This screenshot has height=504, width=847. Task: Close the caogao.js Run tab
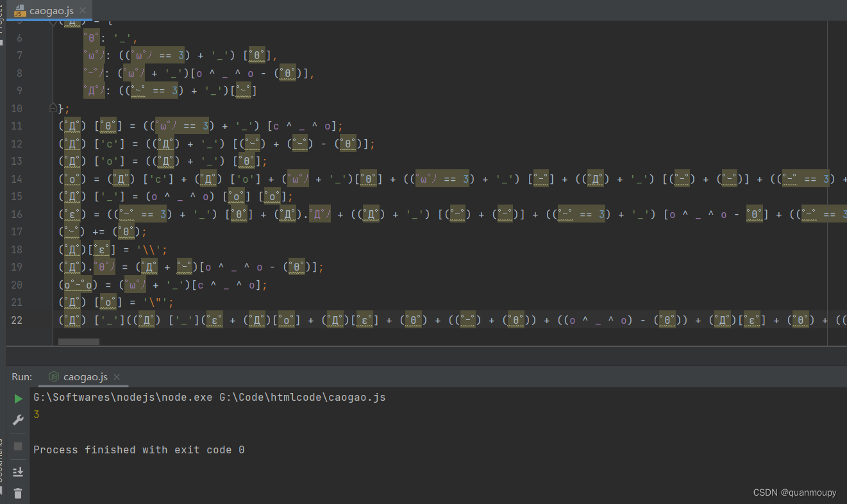coord(117,377)
